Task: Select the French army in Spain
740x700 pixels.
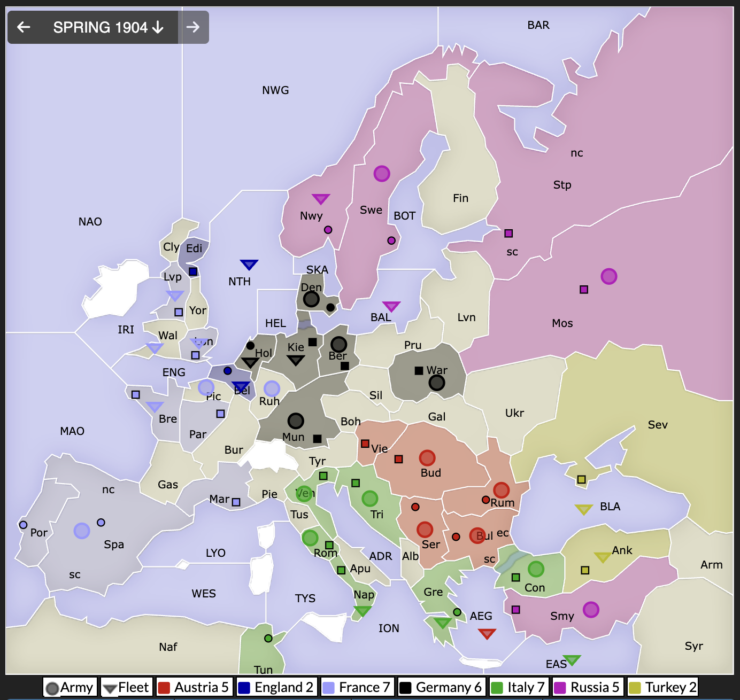Action: 82,531
